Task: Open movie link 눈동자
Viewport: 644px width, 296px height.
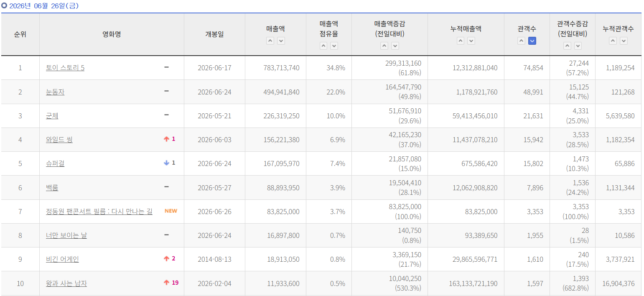Action: coord(55,92)
